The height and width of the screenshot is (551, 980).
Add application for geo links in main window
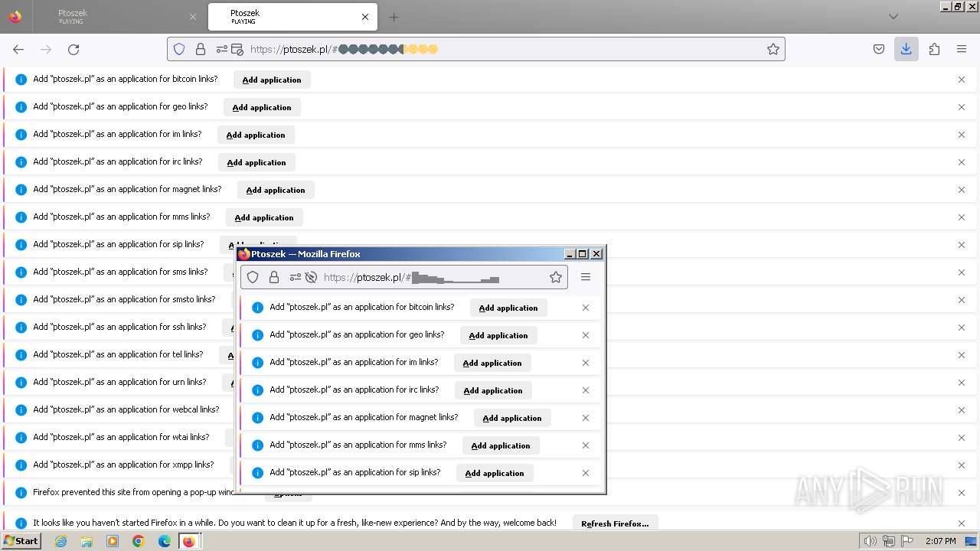(x=262, y=107)
